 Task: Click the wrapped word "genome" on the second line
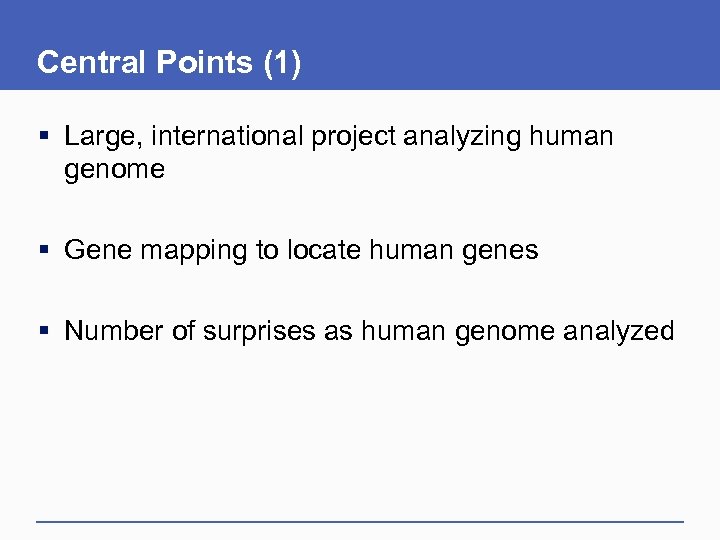pyautogui.click(x=114, y=171)
